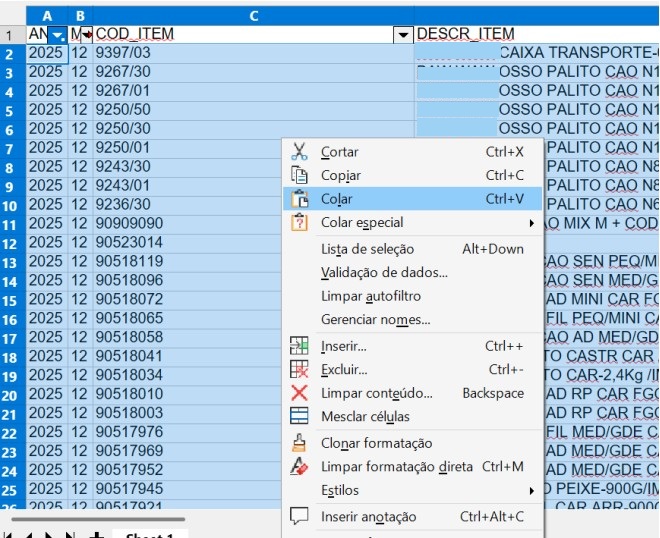
Task: Select column B header
Action: tap(80, 16)
